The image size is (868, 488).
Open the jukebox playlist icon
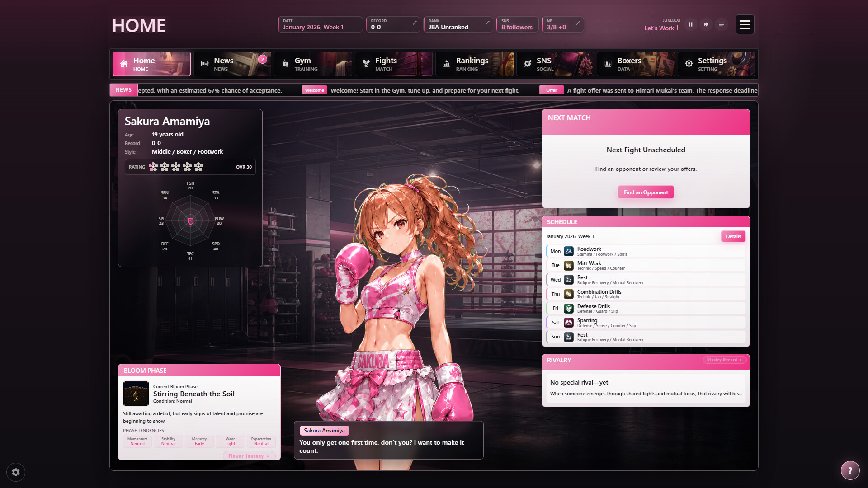[x=721, y=24]
